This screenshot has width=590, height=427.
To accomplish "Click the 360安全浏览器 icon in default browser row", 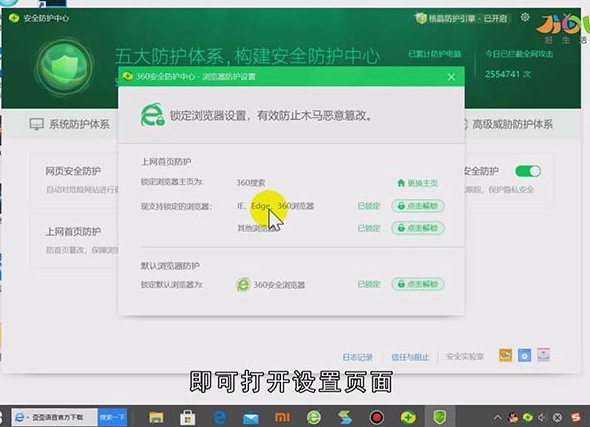I will [x=243, y=284].
